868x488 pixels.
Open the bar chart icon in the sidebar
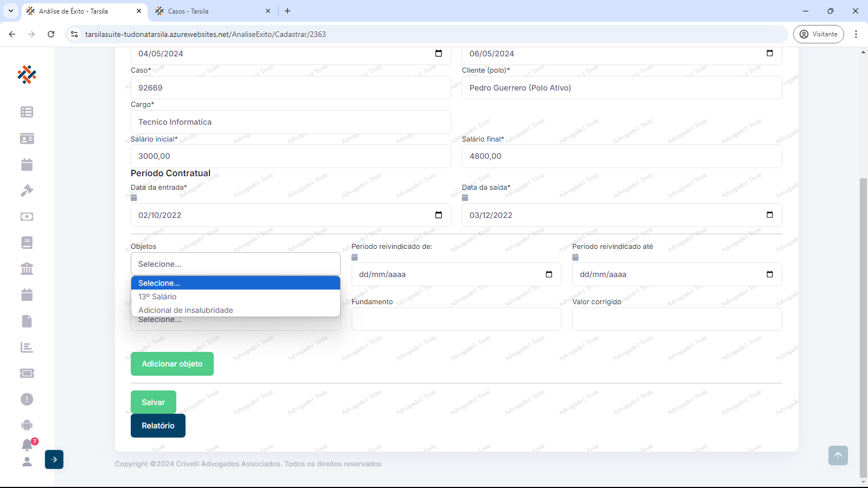[x=27, y=347]
